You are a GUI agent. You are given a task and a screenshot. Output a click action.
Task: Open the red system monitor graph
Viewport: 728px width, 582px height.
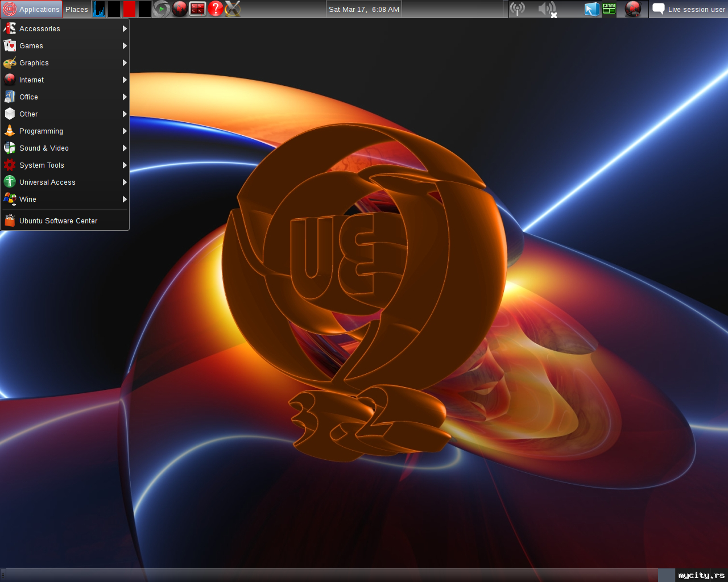tap(130, 9)
